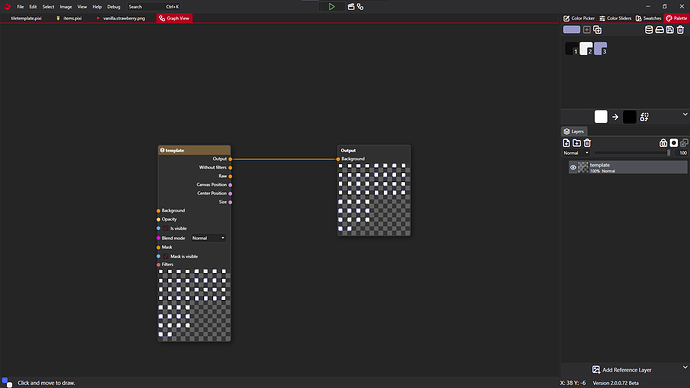Expand the Add Reference Layer section chevron

coord(685,367)
